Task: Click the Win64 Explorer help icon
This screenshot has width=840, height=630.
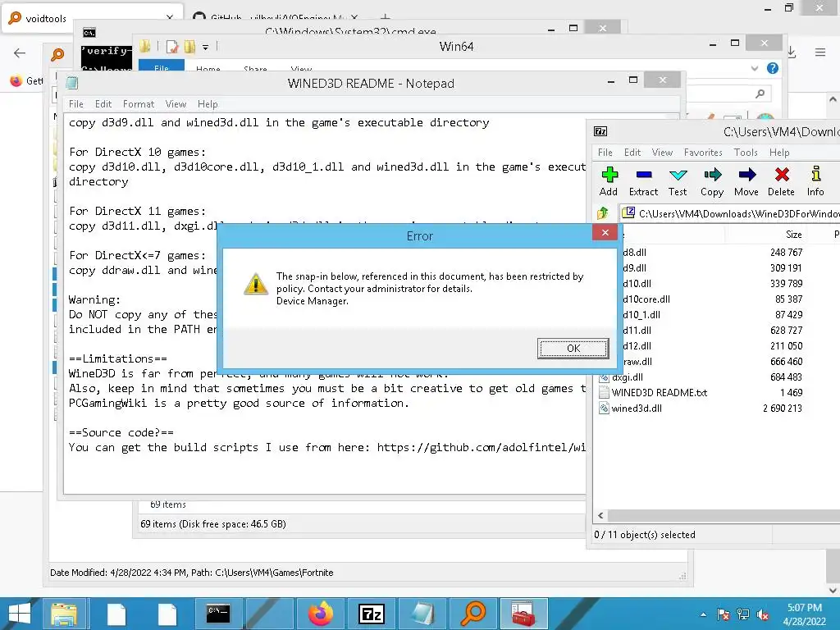Action: click(x=773, y=68)
